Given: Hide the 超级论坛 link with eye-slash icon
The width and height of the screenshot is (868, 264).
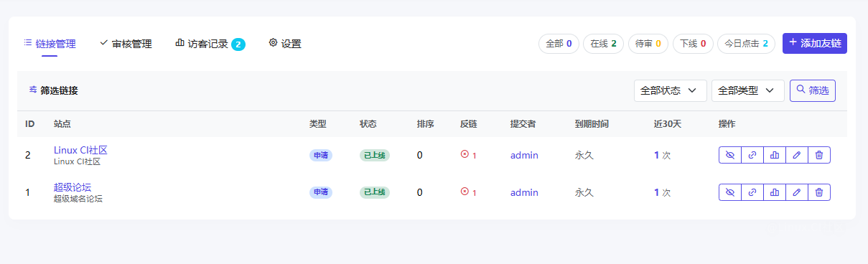Looking at the screenshot, I should pyautogui.click(x=730, y=192).
